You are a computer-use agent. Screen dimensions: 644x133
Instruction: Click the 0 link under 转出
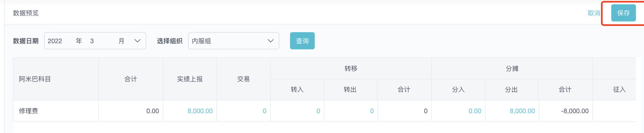click(372, 111)
